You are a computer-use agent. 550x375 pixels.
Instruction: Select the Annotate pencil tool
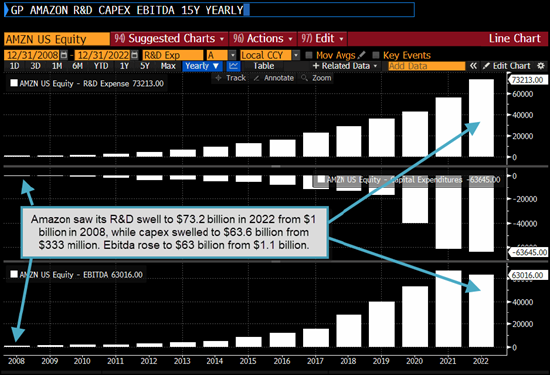[274, 78]
